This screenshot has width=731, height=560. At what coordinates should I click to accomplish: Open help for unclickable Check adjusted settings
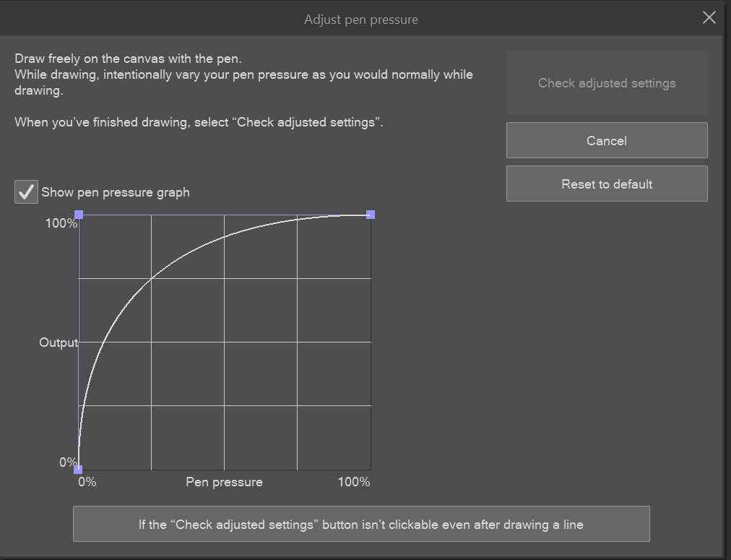[361, 524]
